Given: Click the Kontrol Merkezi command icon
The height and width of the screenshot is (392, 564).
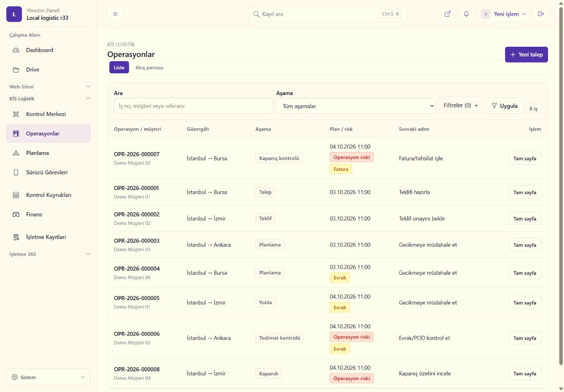Looking at the screenshot, I should pos(16,114).
